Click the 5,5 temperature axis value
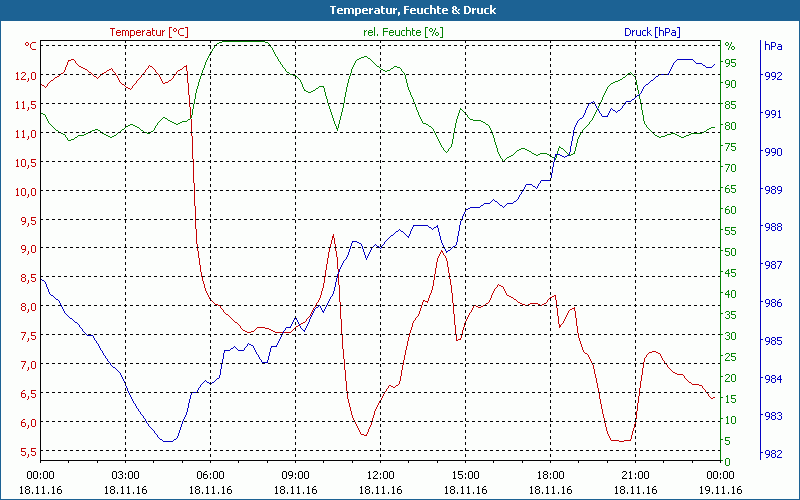This screenshot has width=800, height=500. click(25, 453)
